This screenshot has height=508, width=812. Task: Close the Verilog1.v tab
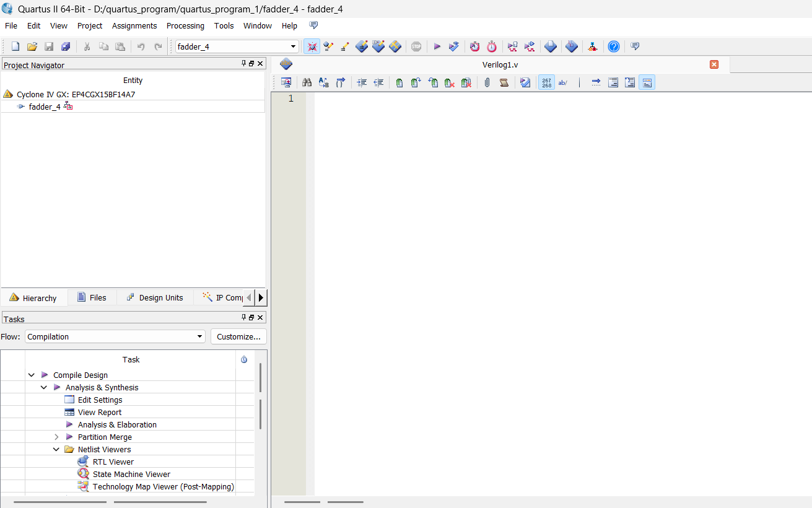tap(714, 64)
